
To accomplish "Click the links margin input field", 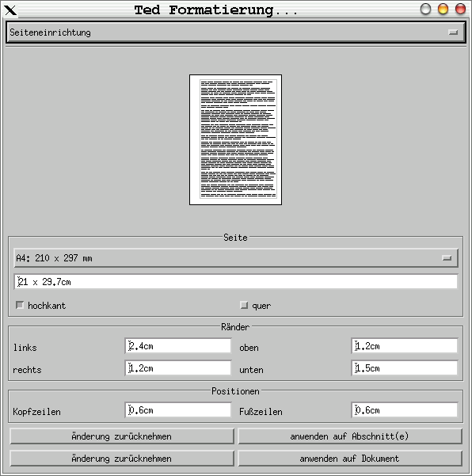I will (x=178, y=346).
